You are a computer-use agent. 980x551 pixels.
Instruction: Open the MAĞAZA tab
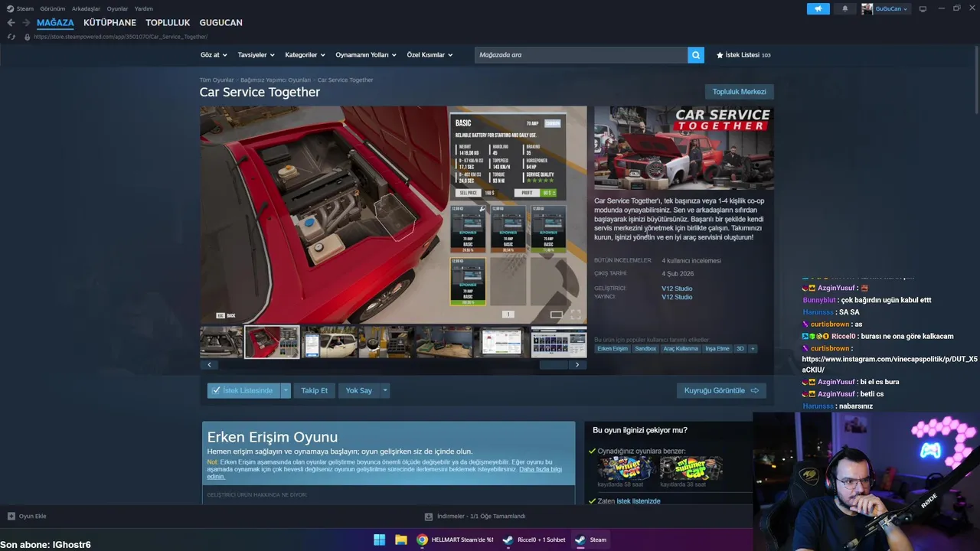pos(55,23)
